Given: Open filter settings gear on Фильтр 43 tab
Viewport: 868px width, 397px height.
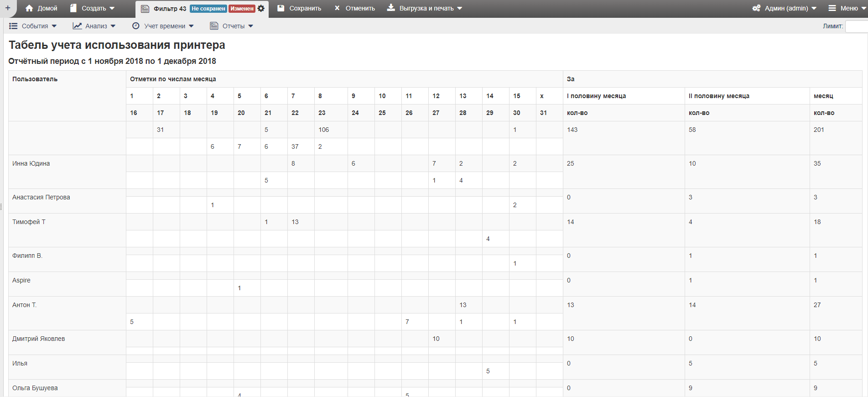Looking at the screenshot, I should [x=261, y=9].
